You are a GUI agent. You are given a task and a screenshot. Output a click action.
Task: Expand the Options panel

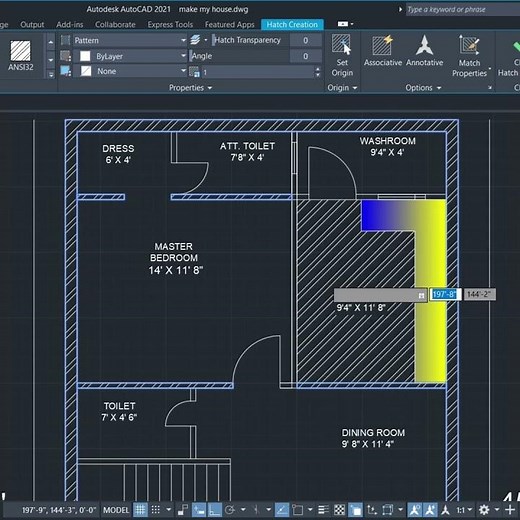pyautogui.click(x=423, y=88)
